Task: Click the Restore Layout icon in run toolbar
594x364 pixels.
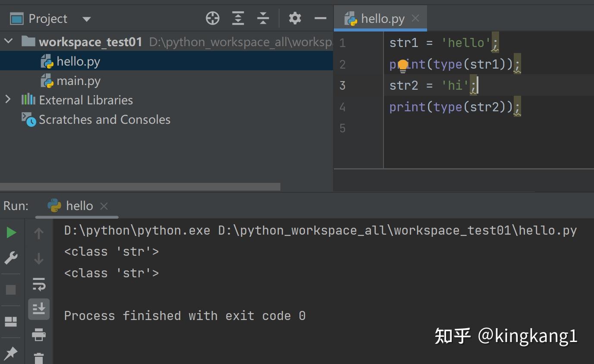Action: pos(12,319)
